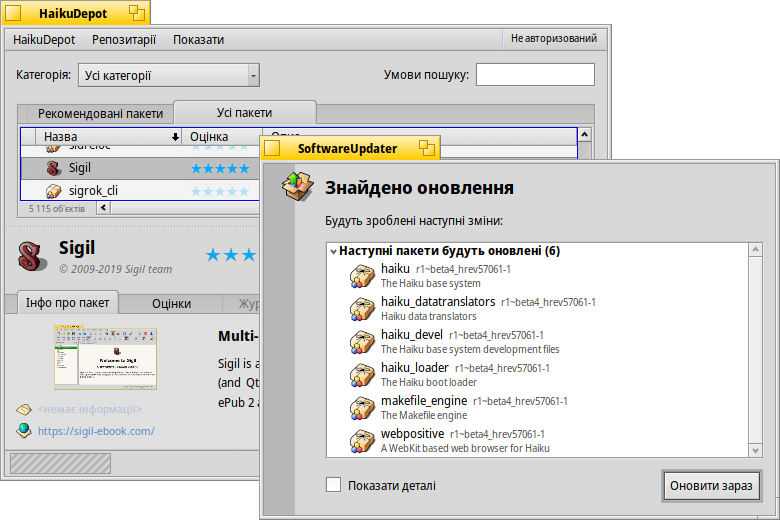Click 'haiku' package name in updates list
Viewport: 780px width, 520px height.
click(395, 269)
